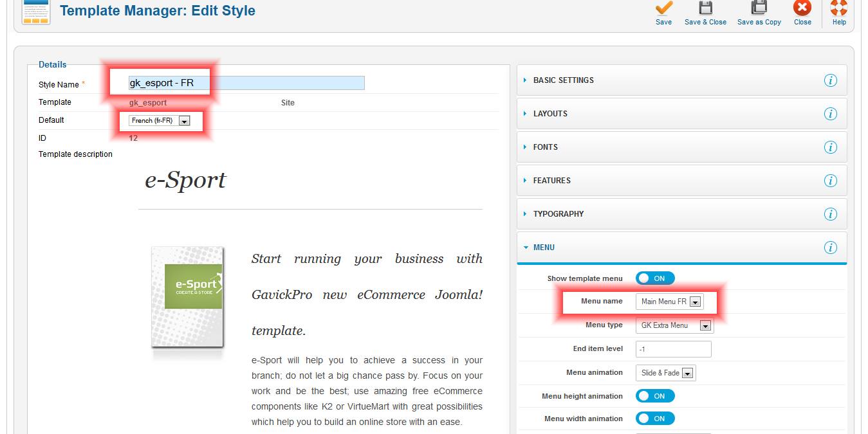This screenshot has width=868, height=434.
Task: Click the info icon for Features
Action: 831,181
